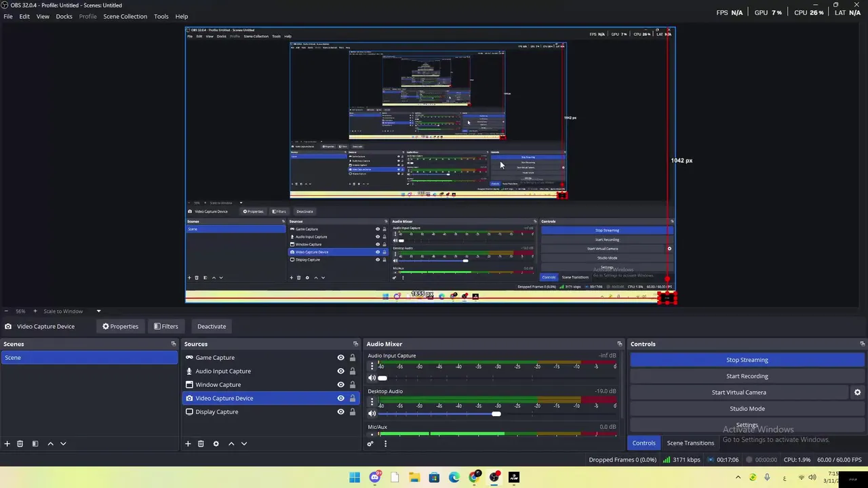Remove selected source with trash icon
This screenshot has width=868, height=488.
(x=201, y=443)
